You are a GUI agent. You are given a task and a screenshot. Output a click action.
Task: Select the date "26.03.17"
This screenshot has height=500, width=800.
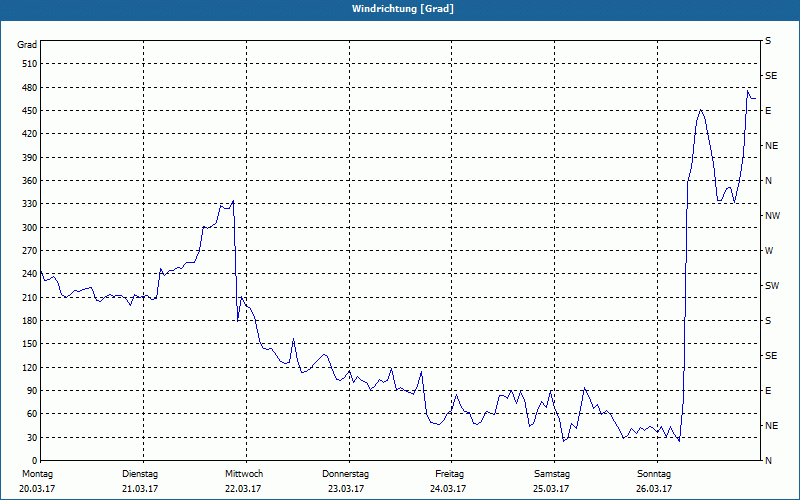tap(654, 489)
